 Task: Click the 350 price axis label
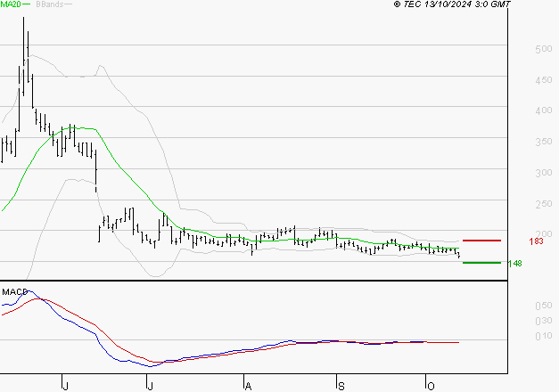click(544, 142)
